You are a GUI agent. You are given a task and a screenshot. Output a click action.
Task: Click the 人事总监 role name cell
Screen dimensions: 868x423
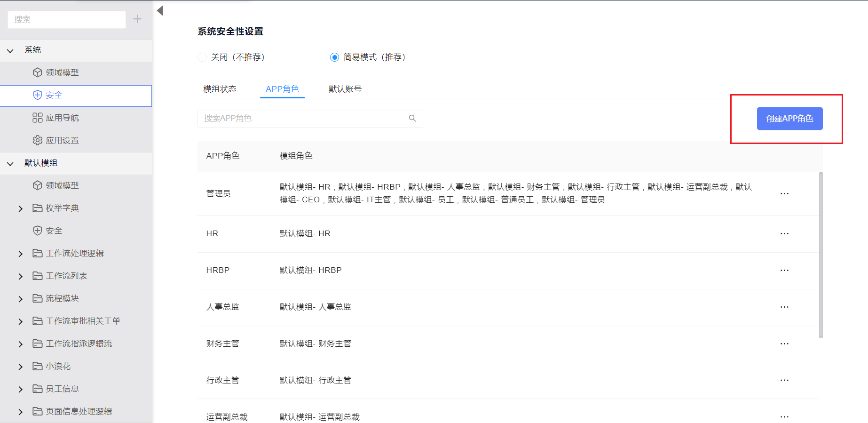pyautogui.click(x=222, y=307)
